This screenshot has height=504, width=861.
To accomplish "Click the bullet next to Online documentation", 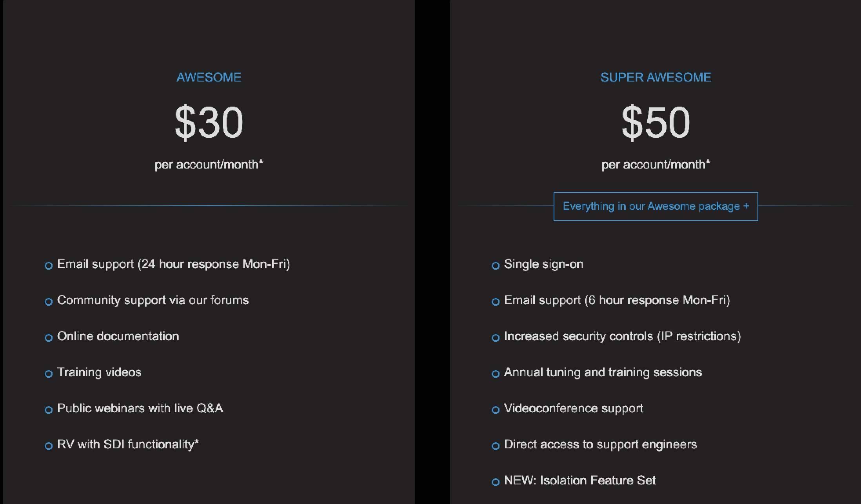I will pyautogui.click(x=49, y=338).
